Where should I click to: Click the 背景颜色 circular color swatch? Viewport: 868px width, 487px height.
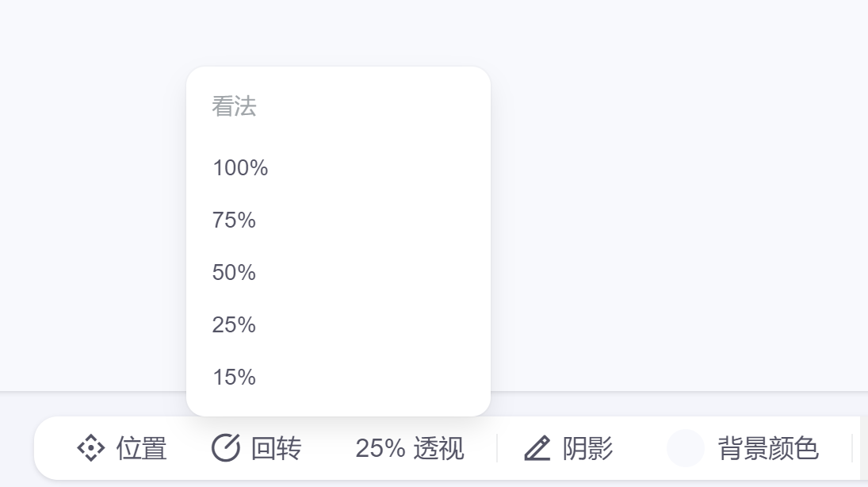686,448
